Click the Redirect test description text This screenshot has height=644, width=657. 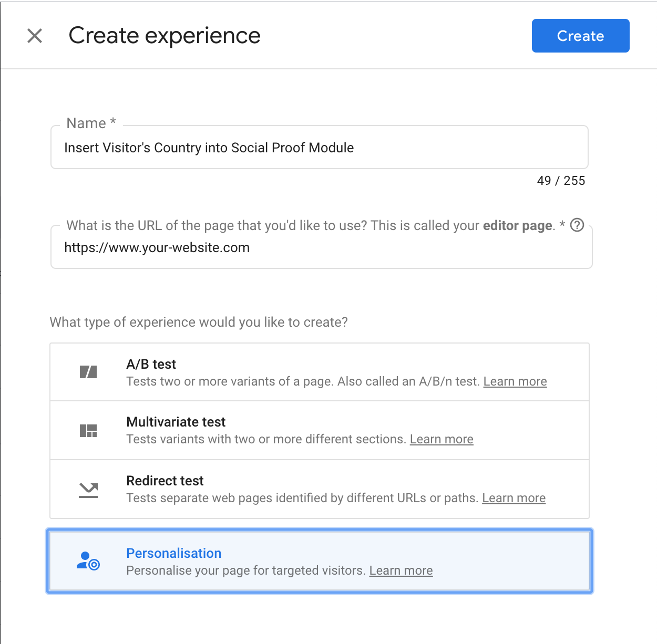[x=302, y=498]
